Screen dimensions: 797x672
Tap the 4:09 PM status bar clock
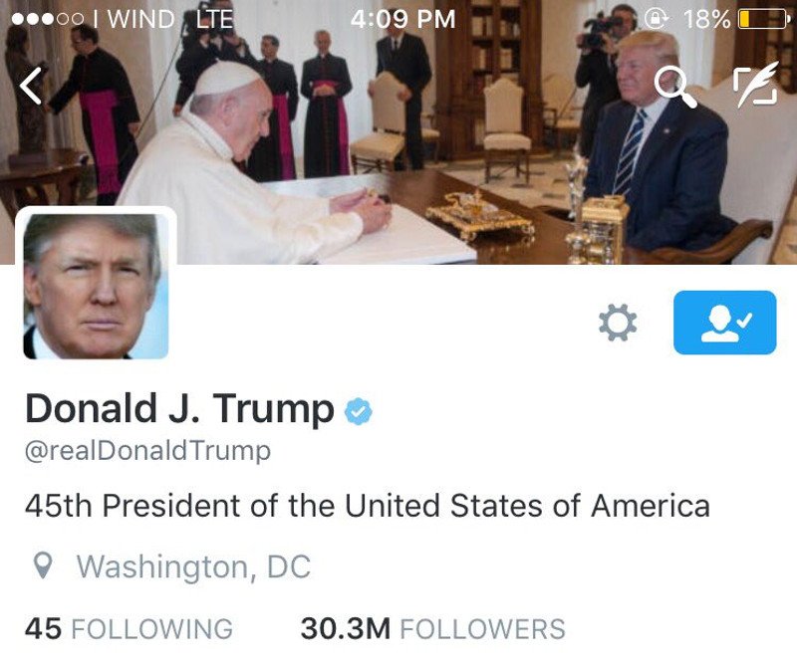click(402, 19)
